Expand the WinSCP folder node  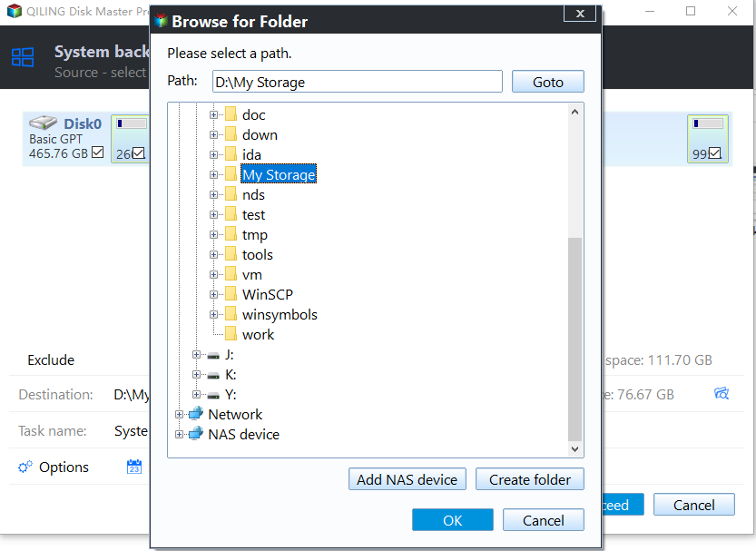pyautogui.click(x=213, y=294)
